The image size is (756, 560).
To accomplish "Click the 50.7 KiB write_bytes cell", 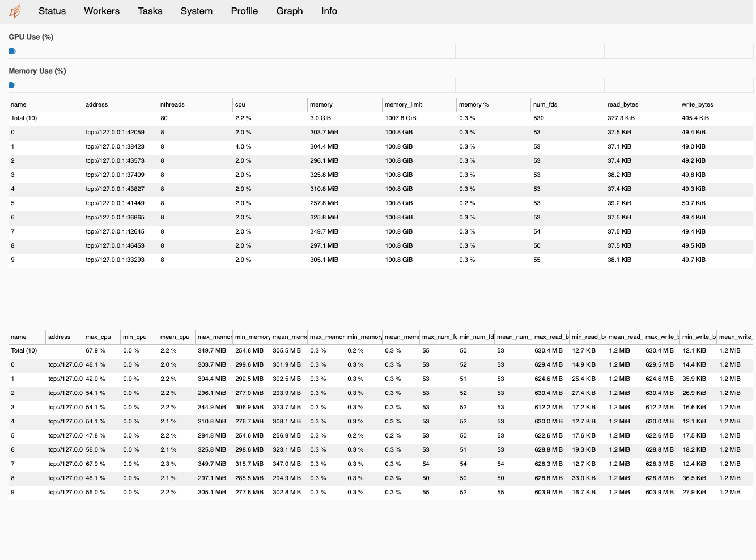I will click(x=694, y=203).
